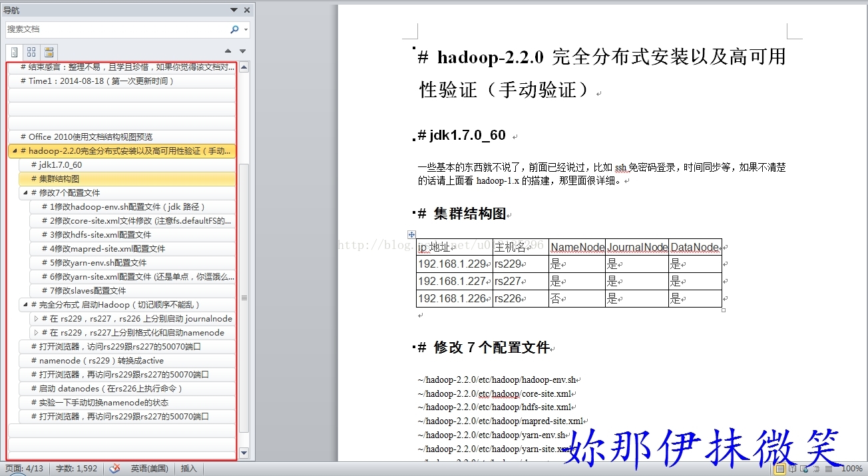
Task: Jump to 3修改hdfs-site.xml配置文件 heading
Action: pyautogui.click(x=132, y=234)
